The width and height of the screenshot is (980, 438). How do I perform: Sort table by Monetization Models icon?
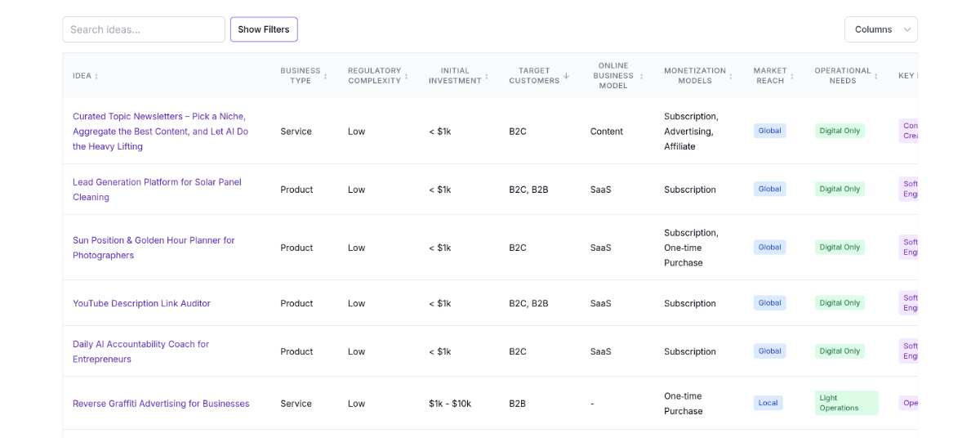731,76
